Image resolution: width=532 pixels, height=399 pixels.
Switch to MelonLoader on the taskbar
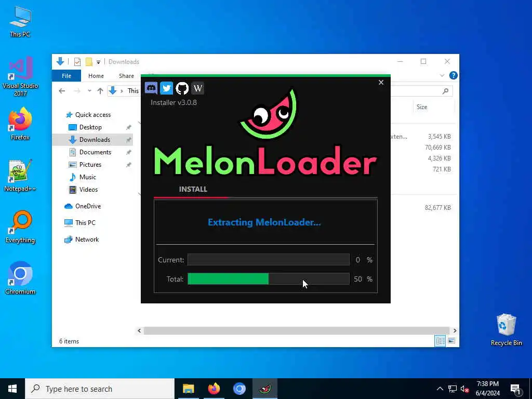pos(264,389)
